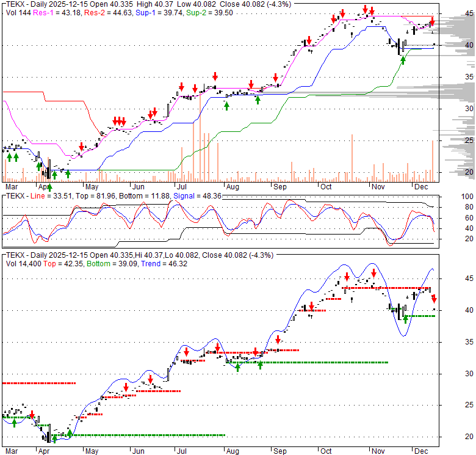Click the green up arrow in November on top chart
The width and height of the screenshot is (476, 455).
coord(402,59)
